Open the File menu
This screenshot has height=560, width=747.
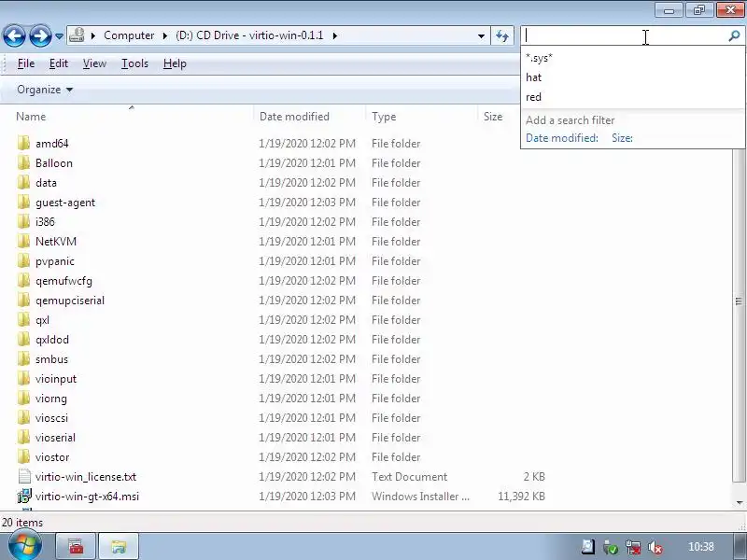pyautogui.click(x=26, y=63)
